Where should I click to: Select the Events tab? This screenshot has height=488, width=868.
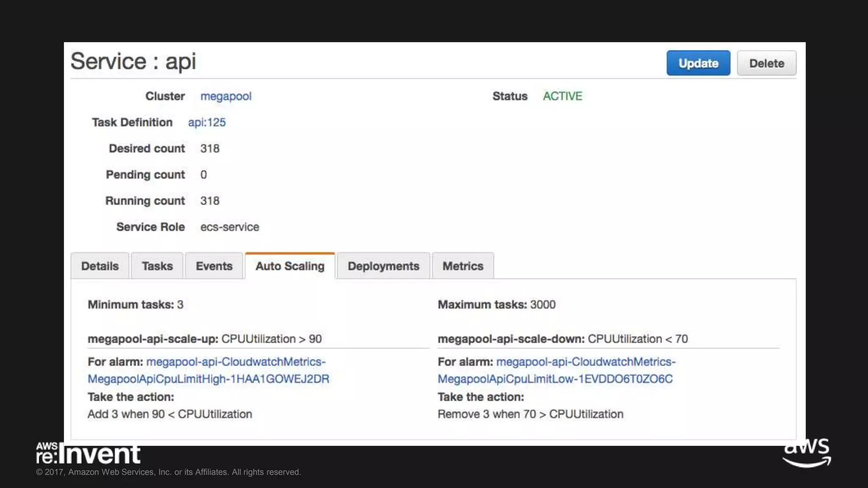pos(214,266)
